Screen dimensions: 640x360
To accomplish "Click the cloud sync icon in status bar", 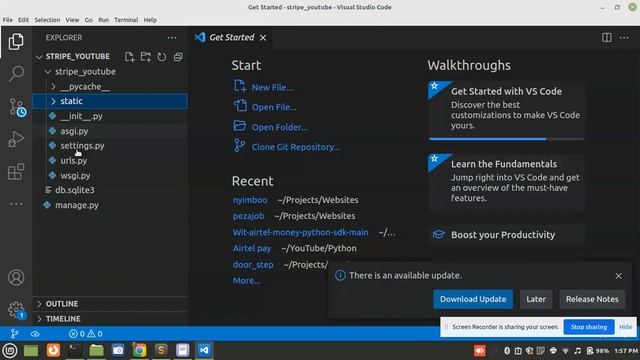I will [x=35, y=334].
